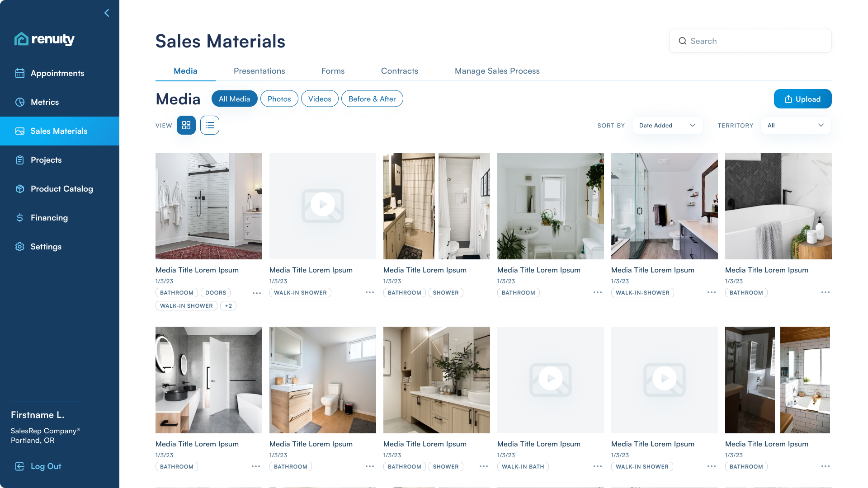Expand the +2 hidden tags chip
Screen dimensions: 868x488
click(x=228, y=306)
